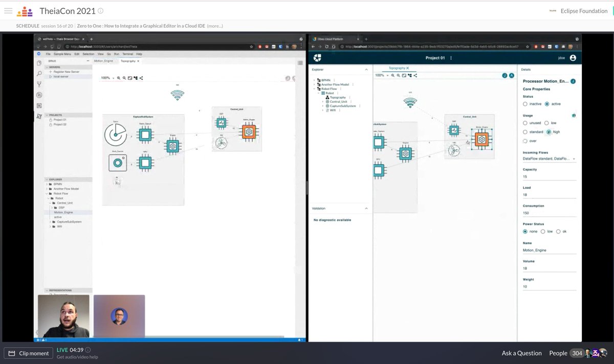Select the second presenter avatar thumbnail

[119, 316]
